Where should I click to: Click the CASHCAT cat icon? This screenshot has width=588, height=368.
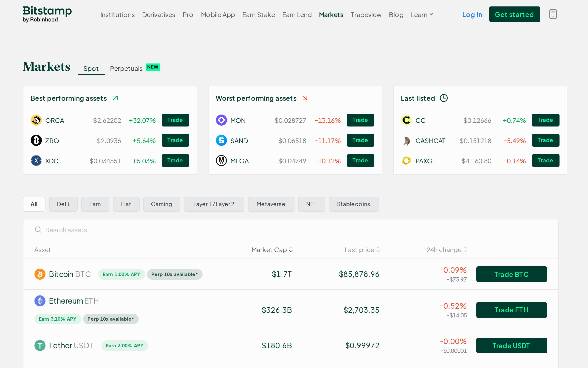[406, 141]
